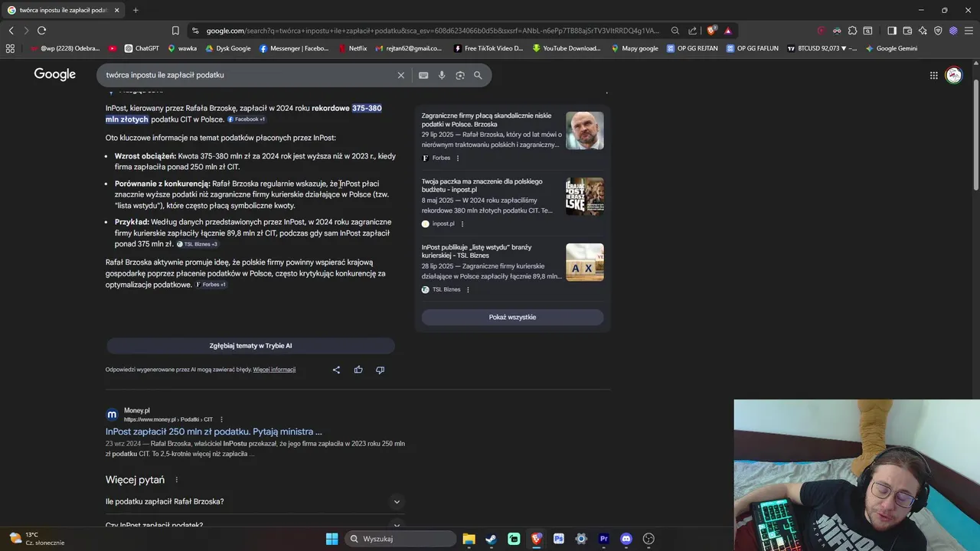Open the Netflix bookmark
Screen dimensions: 980x551
(352, 48)
